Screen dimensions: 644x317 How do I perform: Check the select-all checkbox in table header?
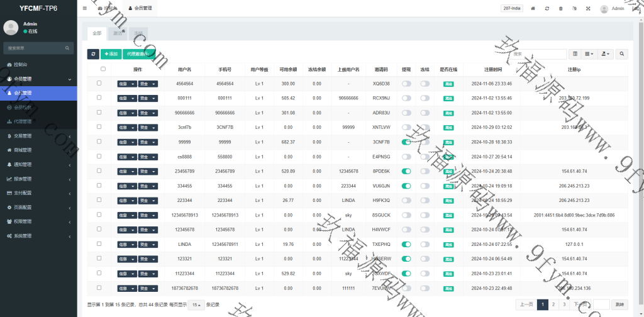(x=103, y=69)
